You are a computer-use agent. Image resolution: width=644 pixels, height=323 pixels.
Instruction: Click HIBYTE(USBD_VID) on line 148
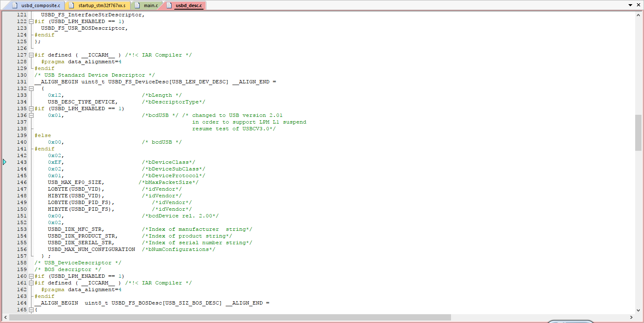[74, 196]
